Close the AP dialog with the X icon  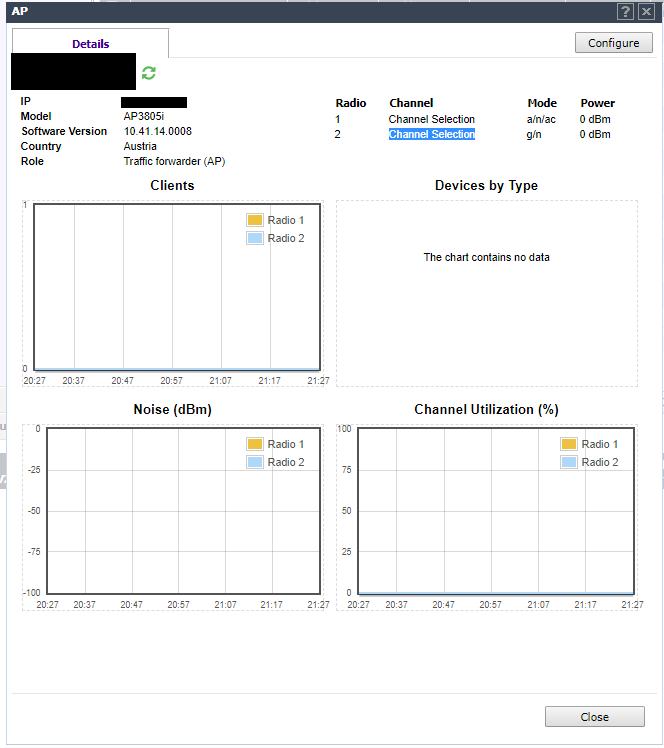point(646,11)
